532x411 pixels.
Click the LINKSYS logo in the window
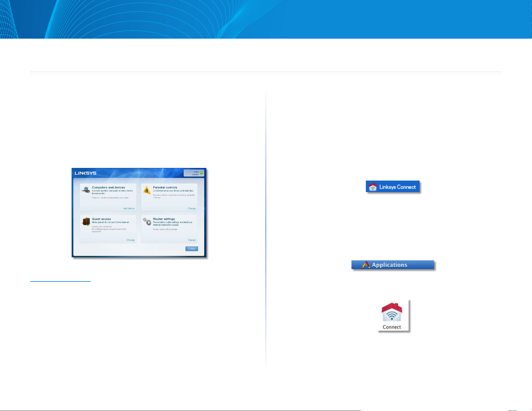pyautogui.click(x=85, y=173)
